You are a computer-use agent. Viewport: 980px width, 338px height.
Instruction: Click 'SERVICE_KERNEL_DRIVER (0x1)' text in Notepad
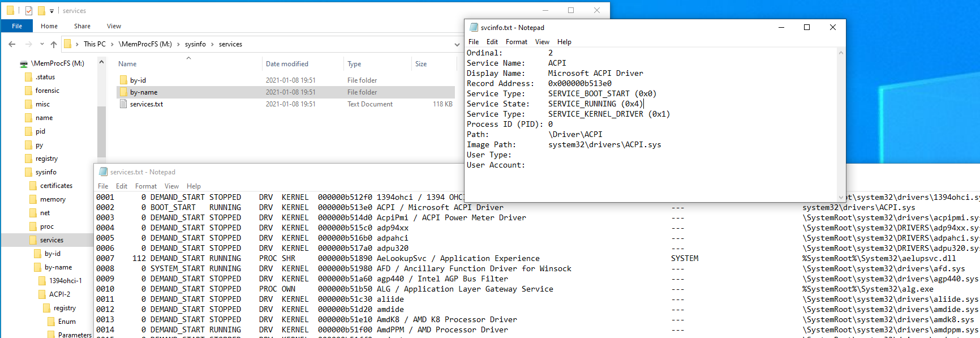point(609,114)
